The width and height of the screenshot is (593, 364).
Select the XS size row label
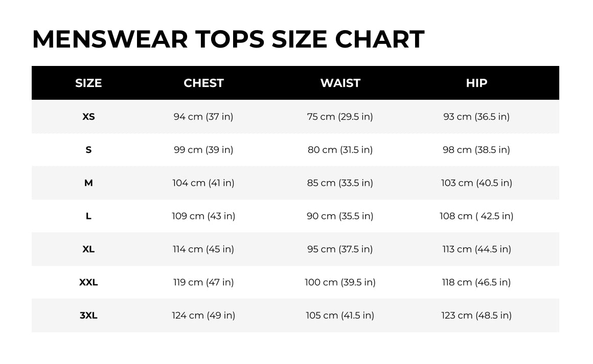click(88, 117)
